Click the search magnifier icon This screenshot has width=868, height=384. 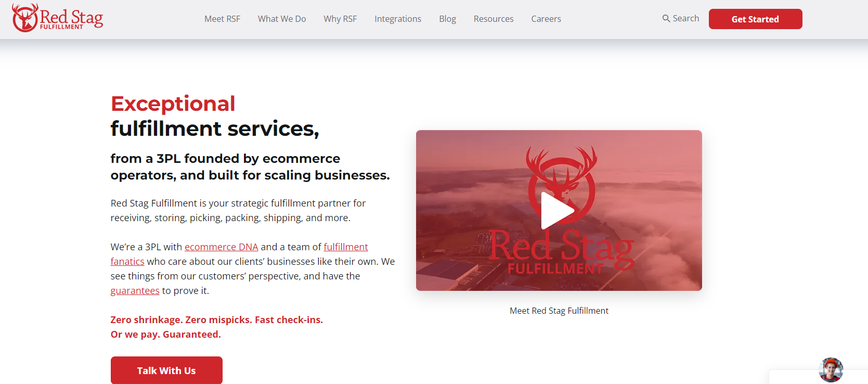pos(666,19)
